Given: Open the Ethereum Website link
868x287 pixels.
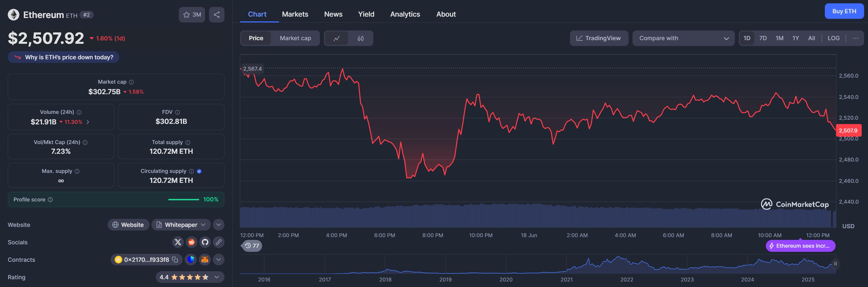Looking at the screenshot, I should point(128,225).
